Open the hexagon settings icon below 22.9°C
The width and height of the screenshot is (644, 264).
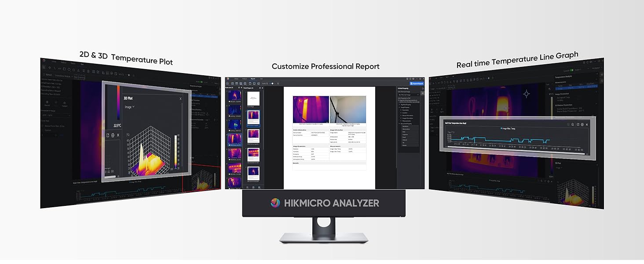[113, 135]
